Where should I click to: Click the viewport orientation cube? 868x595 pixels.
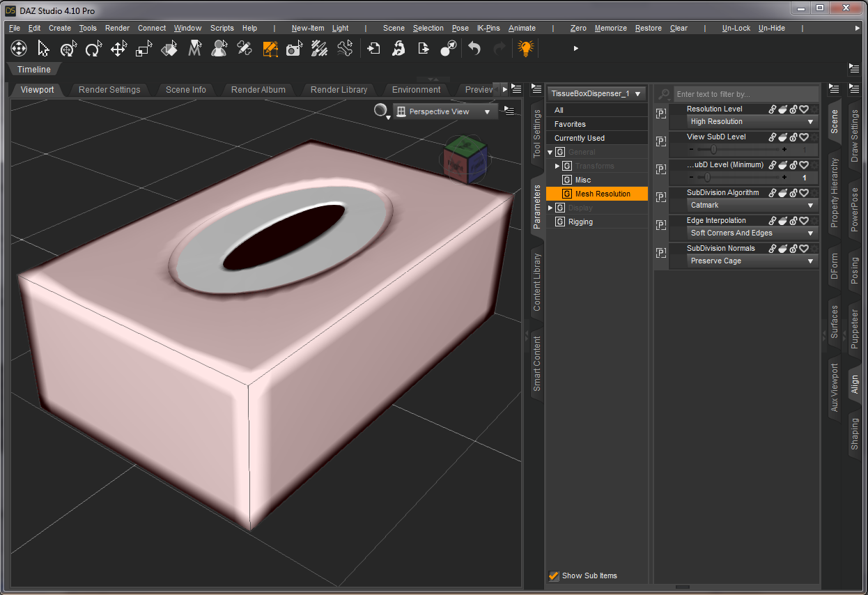click(x=466, y=160)
